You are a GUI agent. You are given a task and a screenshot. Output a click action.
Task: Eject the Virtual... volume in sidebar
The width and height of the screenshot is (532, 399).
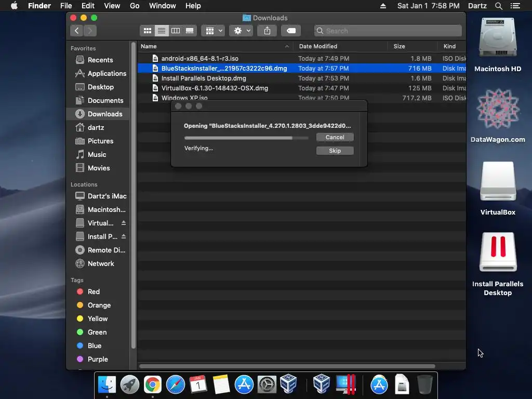click(124, 223)
